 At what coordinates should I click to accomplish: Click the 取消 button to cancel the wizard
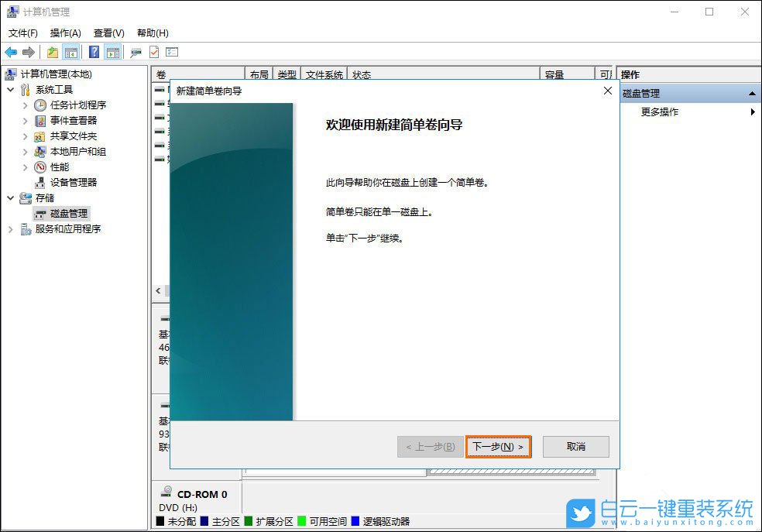tap(576, 447)
